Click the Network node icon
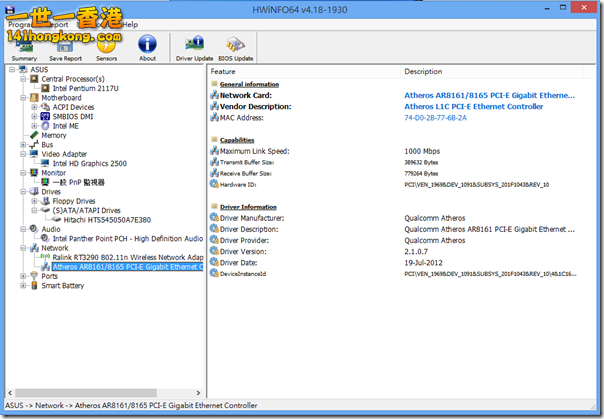Screen dimensions: 604x419 tap(34, 248)
